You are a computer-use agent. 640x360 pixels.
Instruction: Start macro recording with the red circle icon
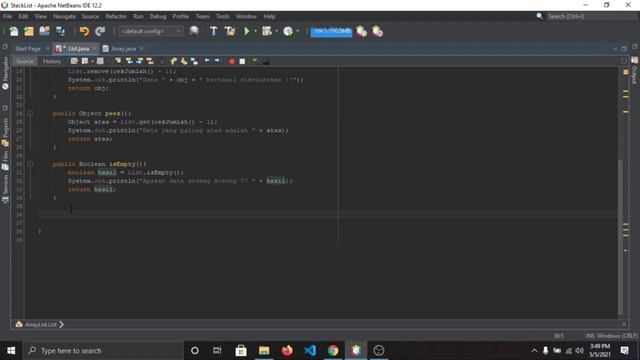pos(231,61)
